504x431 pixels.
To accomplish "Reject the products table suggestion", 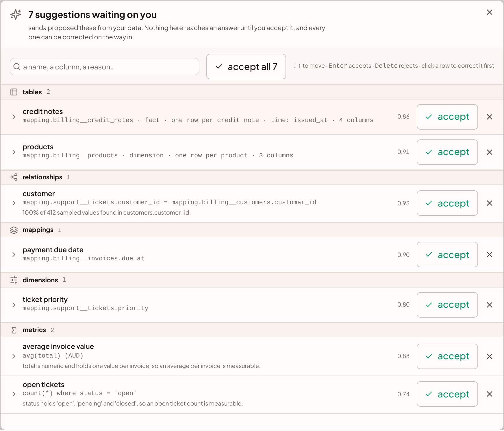I will [489, 152].
